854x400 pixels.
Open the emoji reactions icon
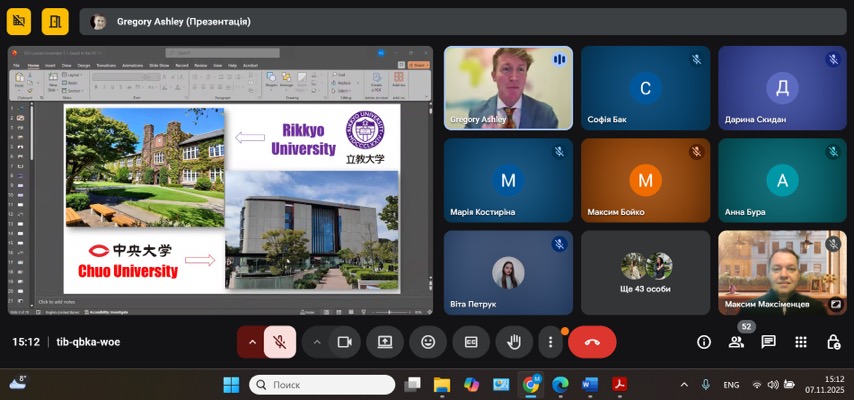point(428,342)
